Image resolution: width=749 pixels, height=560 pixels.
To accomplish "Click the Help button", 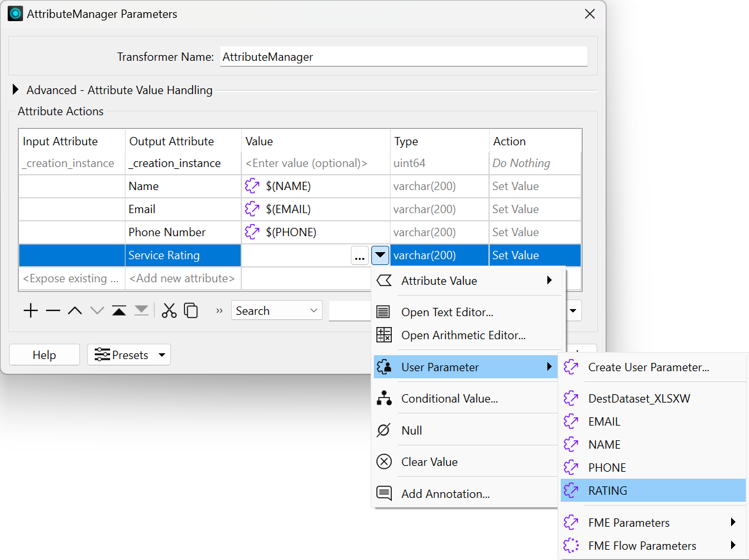I will pyautogui.click(x=44, y=355).
